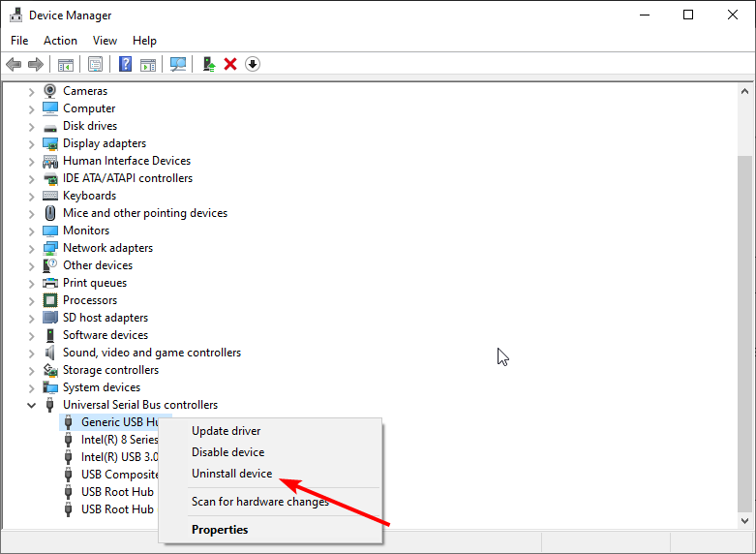Screen dimensions: 756x554
Task: Click the Keyboards icon
Action: (50, 196)
